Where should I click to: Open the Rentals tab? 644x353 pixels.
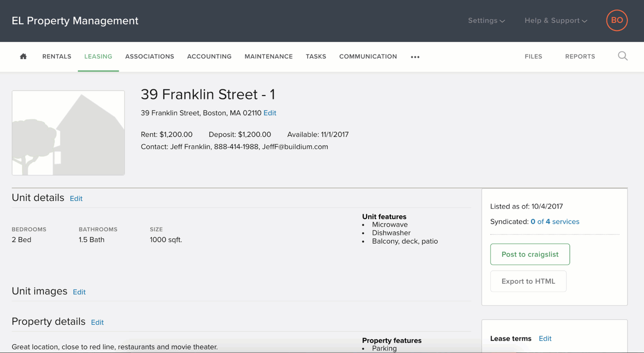tap(57, 56)
